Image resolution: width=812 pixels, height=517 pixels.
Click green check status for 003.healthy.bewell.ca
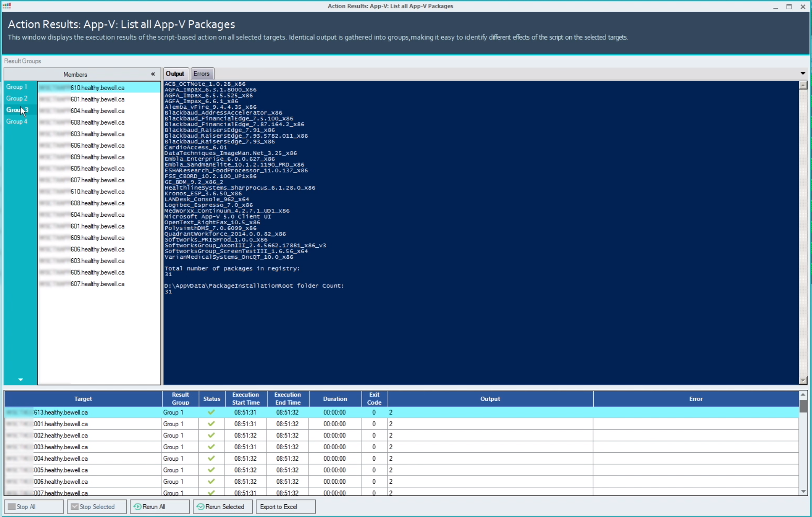(211, 447)
